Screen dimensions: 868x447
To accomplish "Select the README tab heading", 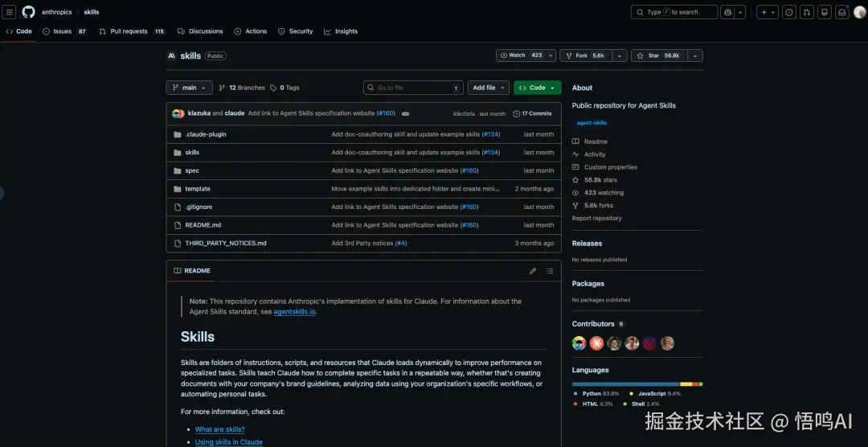I will pos(192,271).
